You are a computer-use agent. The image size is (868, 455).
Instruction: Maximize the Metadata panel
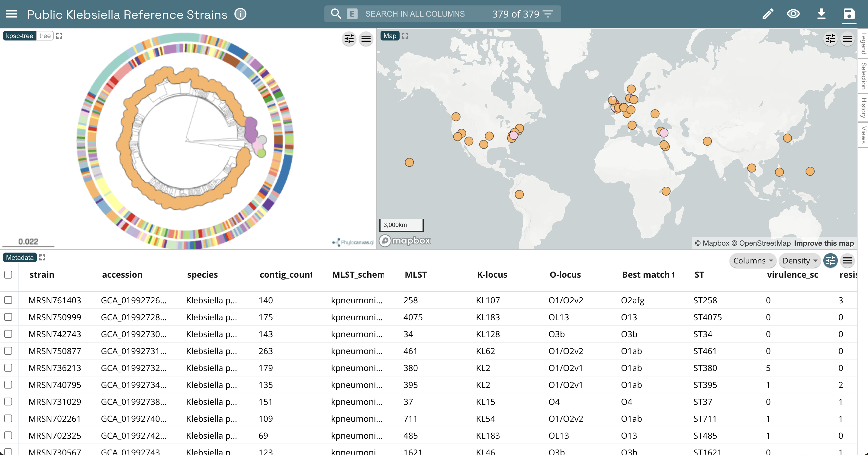pyautogui.click(x=42, y=257)
